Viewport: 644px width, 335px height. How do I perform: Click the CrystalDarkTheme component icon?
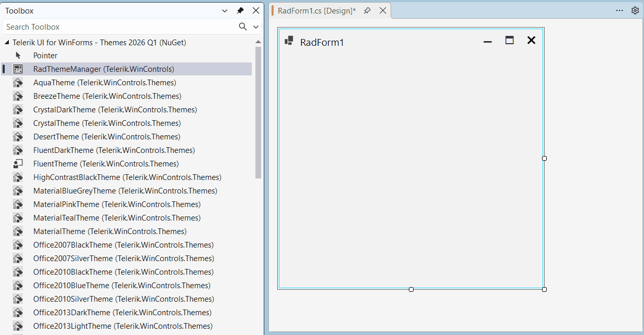(x=18, y=109)
